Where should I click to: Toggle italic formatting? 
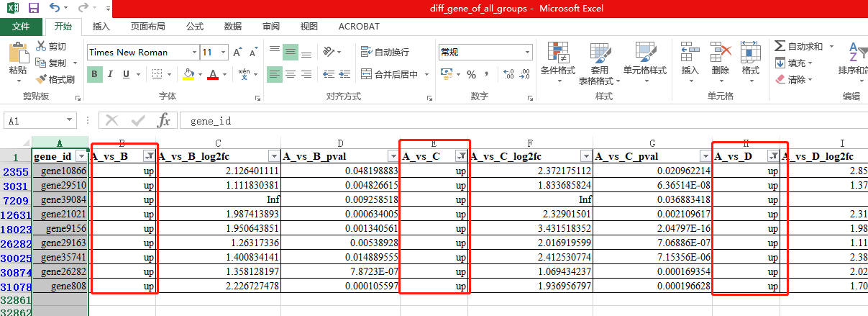pos(110,74)
